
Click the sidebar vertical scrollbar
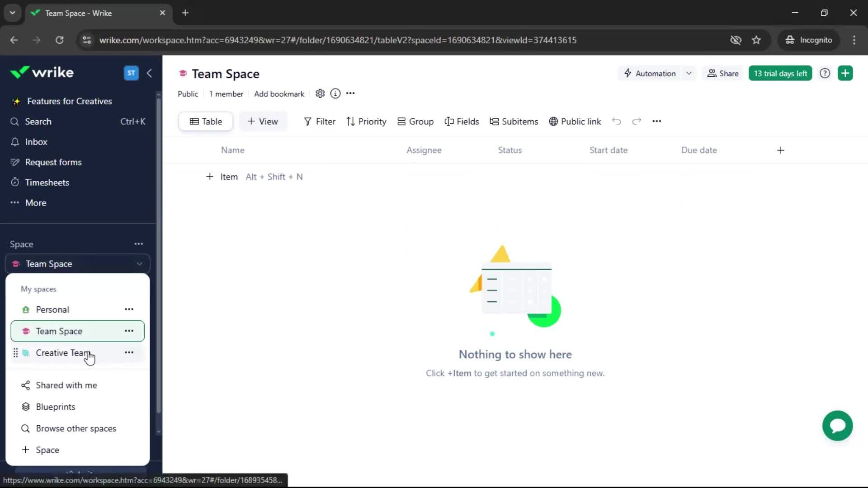(158, 255)
